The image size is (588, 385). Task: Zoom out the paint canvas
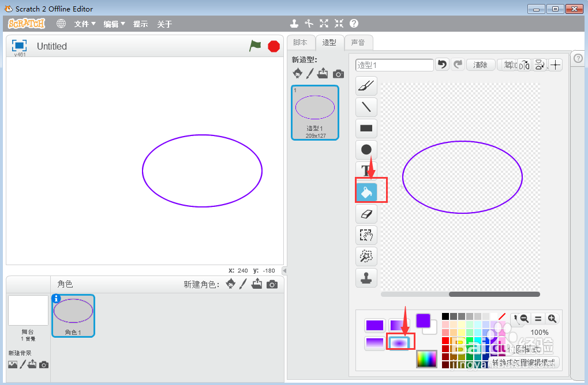(x=525, y=319)
